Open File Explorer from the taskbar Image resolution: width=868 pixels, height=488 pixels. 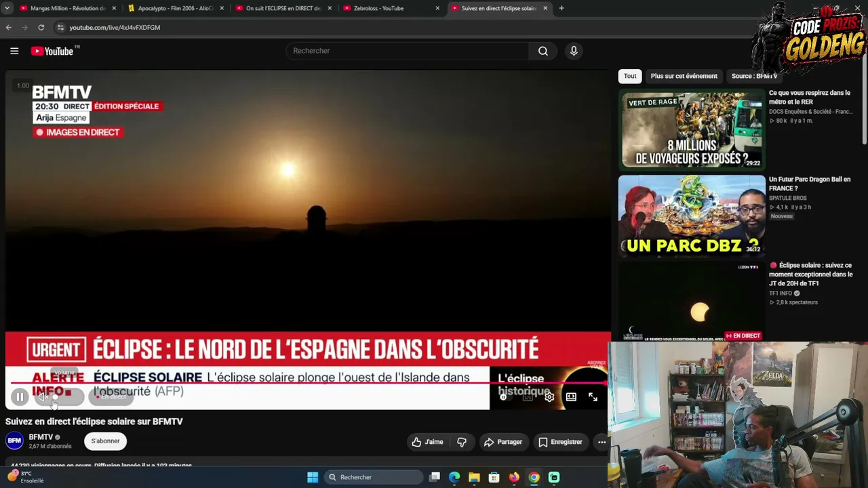point(474,477)
